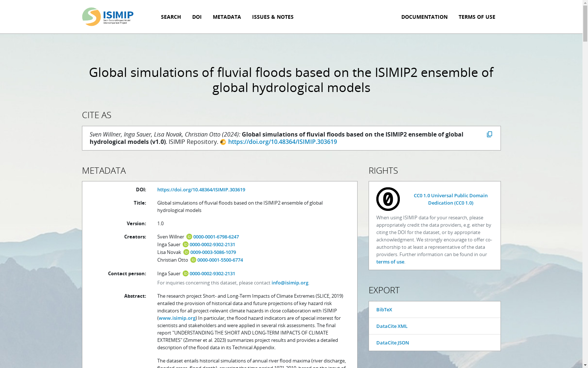Open Christian Otto's ORCID 0000-0001-5500-6774
Screen dimensions: 588x368
tap(220, 260)
